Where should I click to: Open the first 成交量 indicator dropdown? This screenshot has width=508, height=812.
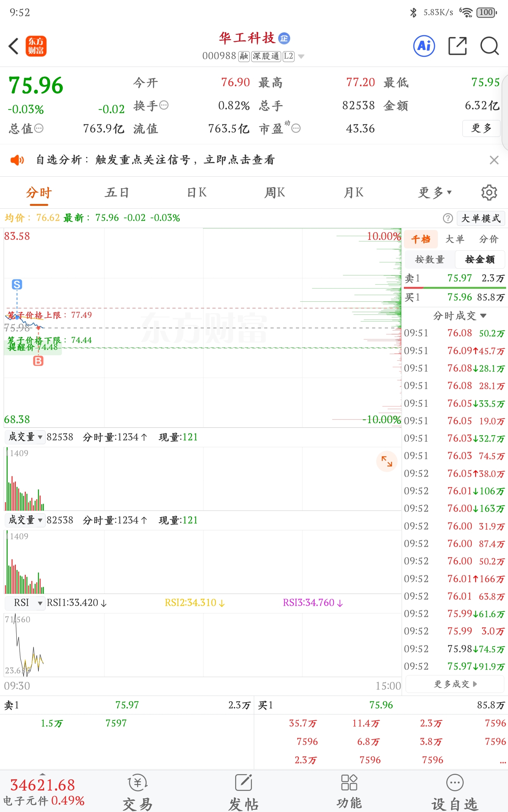25,437
